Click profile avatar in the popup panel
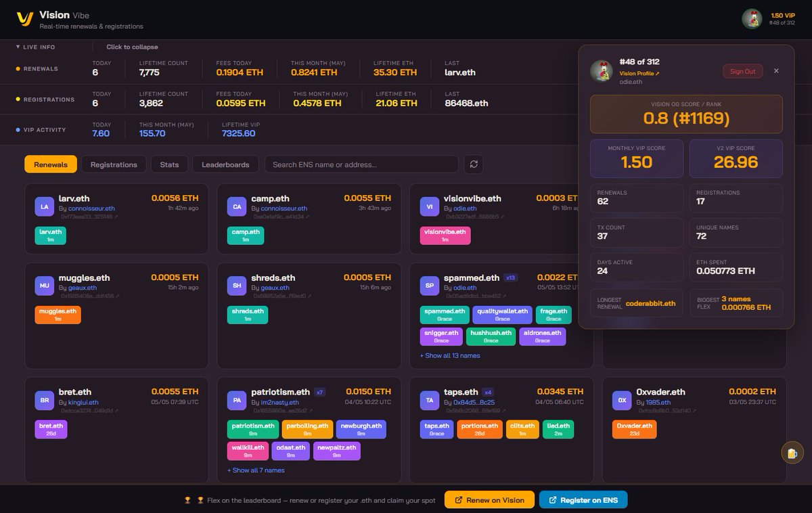This screenshot has width=812, height=513. click(x=602, y=71)
